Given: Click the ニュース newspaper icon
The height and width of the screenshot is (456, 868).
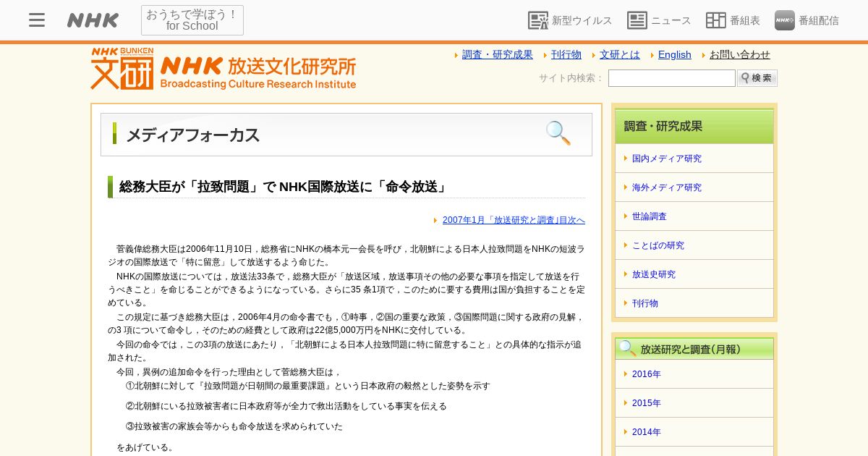Looking at the screenshot, I should 637,20.
